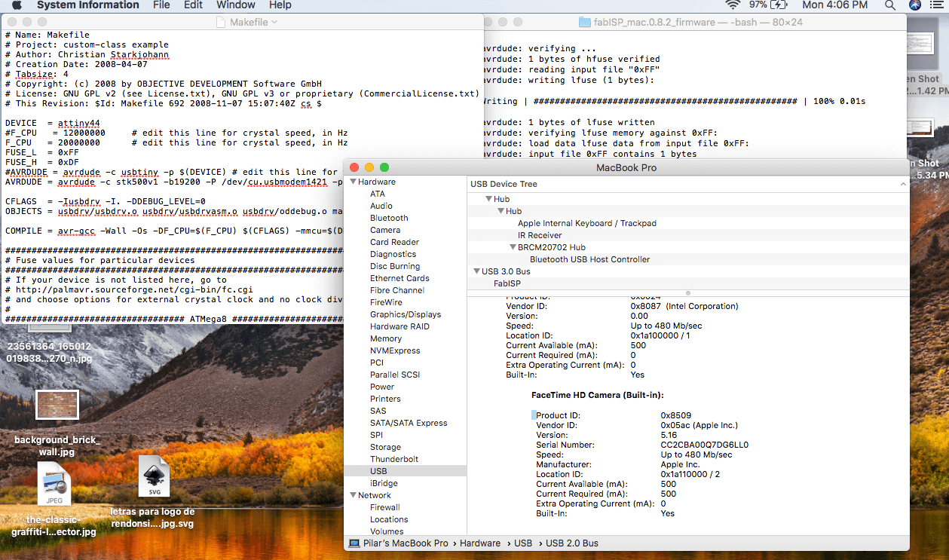Viewport: 949px width, 560px height.
Task: Select Thunderbolt in the sidebar
Action: pos(394,459)
